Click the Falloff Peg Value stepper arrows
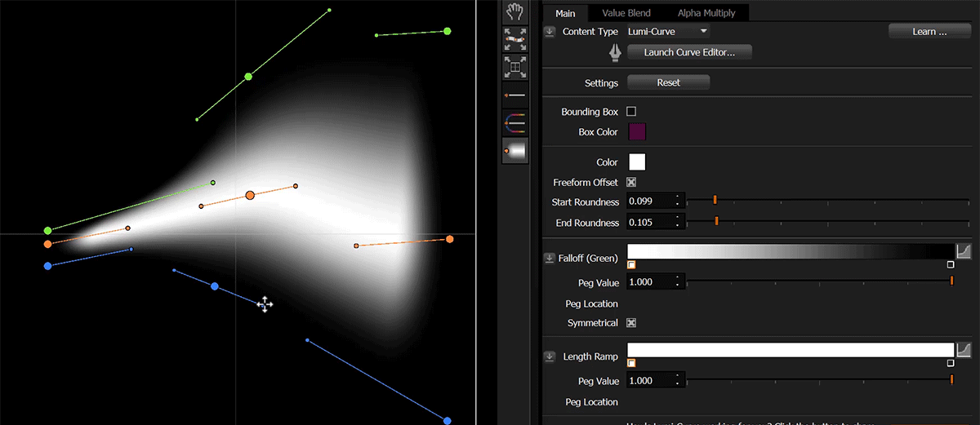The height and width of the screenshot is (425, 980). [x=679, y=283]
